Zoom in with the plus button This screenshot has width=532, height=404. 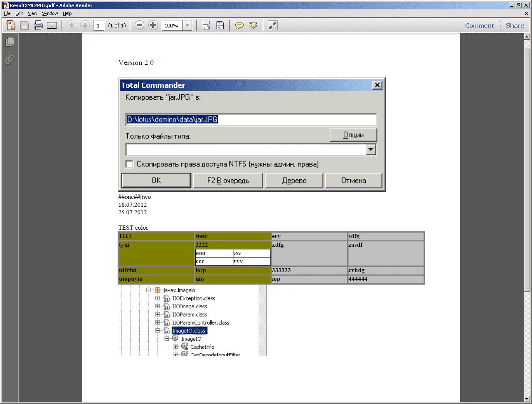click(x=153, y=25)
